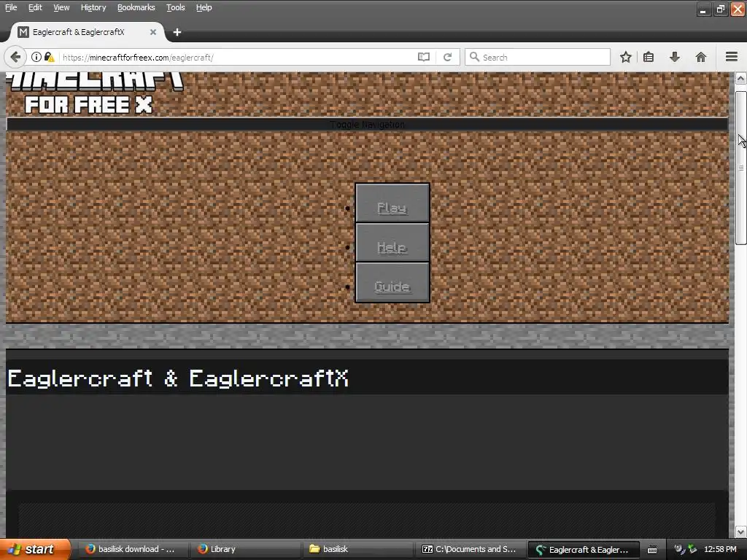Select the Eaglercraft & EaglercraftX tab
Image resolution: width=747 pixels, height=560 pixels.
pos(88,32)
